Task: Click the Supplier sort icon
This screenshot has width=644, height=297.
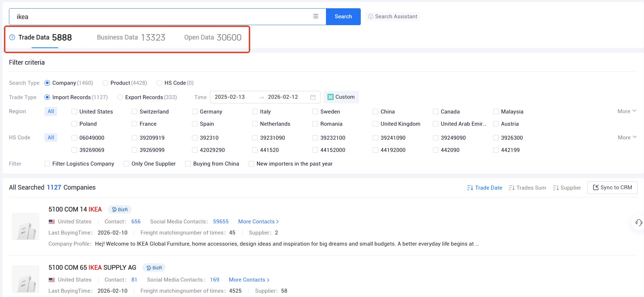Action: point(556,188)
